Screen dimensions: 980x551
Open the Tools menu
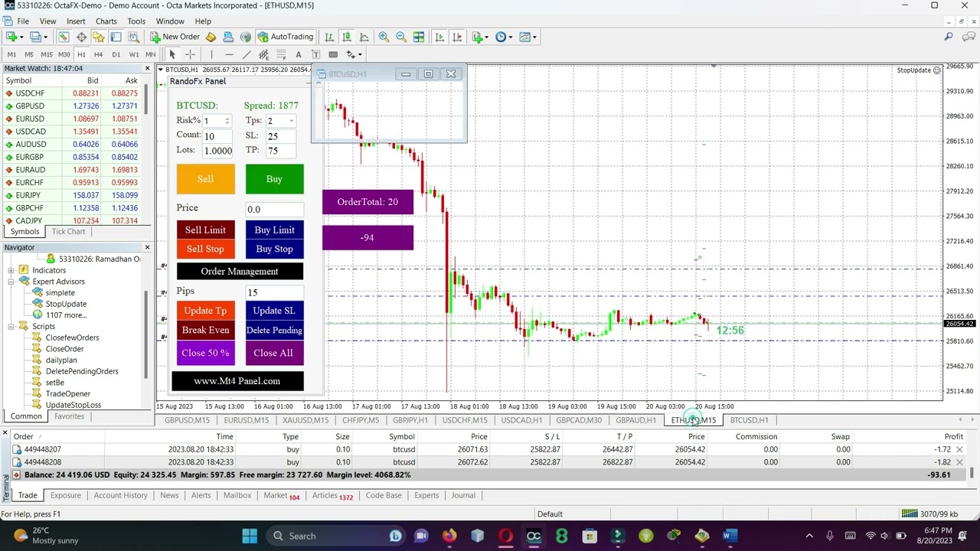click(x=136, y=21)
